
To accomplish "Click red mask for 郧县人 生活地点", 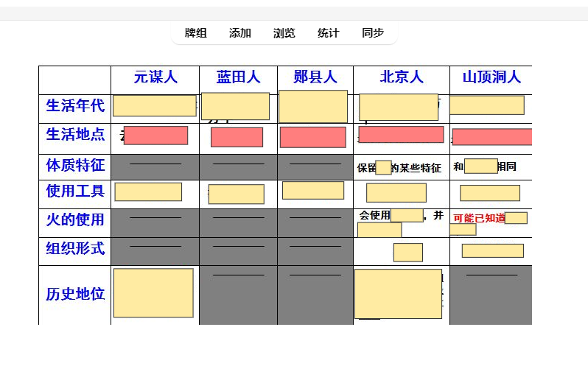I will tap(313, 137).
